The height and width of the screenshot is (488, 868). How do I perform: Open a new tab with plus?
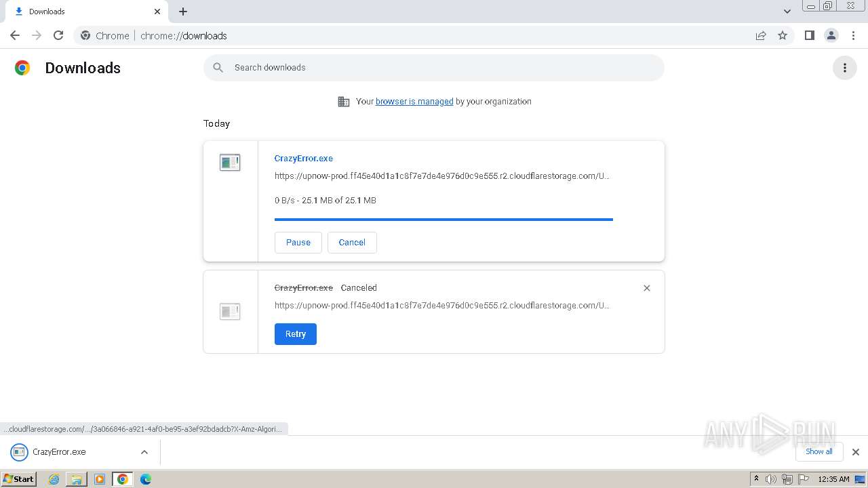(183, 12)
